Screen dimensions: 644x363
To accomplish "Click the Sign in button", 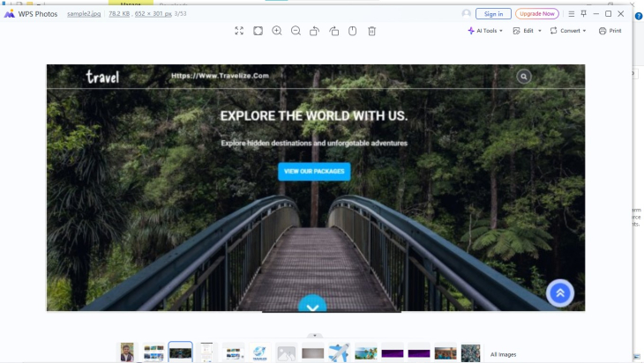I will point(493,14).
